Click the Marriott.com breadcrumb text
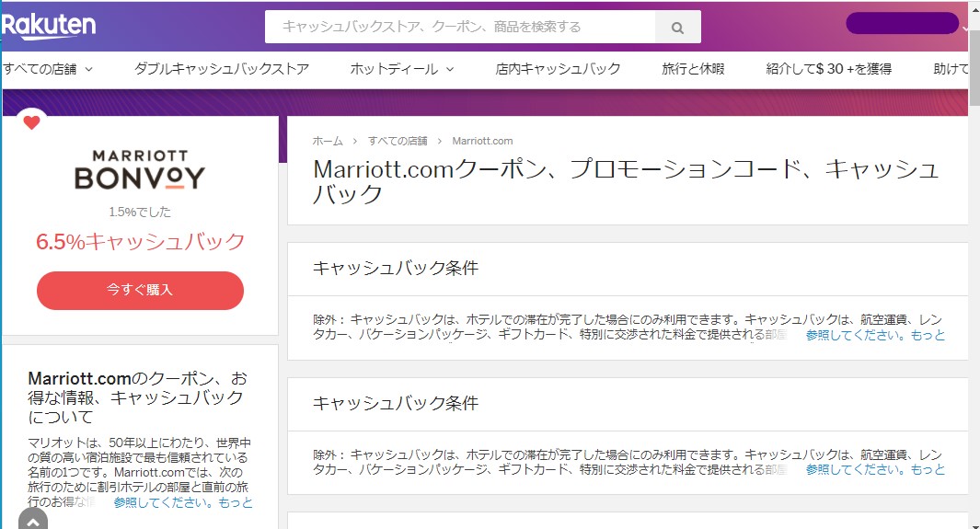Screen dimensions: 980x529 click(482, 141)
